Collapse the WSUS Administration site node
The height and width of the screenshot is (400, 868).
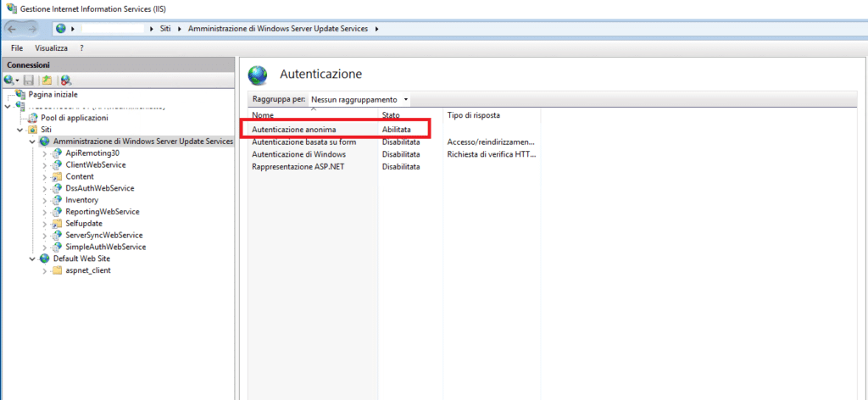click(32, 141)
